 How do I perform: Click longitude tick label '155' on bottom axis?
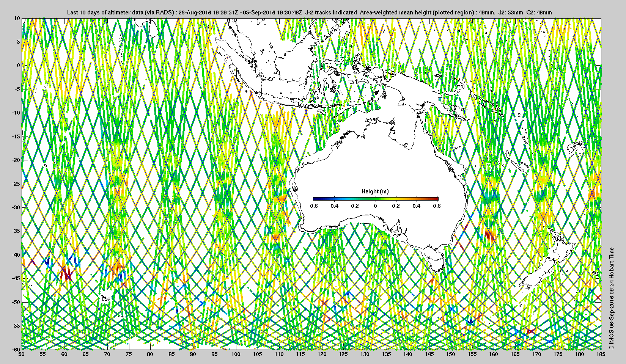pos(472,354)
